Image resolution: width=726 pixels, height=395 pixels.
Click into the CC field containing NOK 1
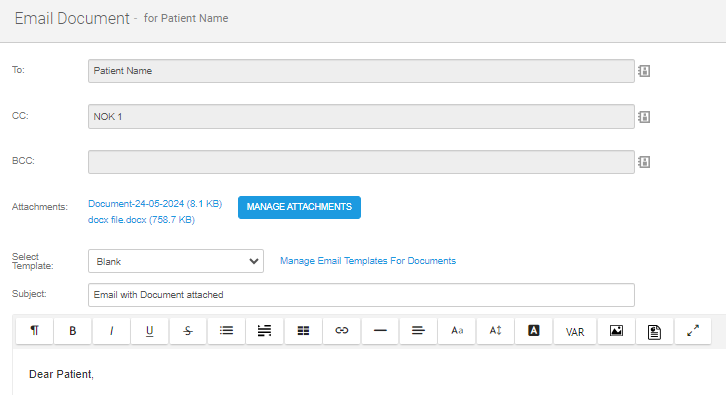[x=361, y=117]
